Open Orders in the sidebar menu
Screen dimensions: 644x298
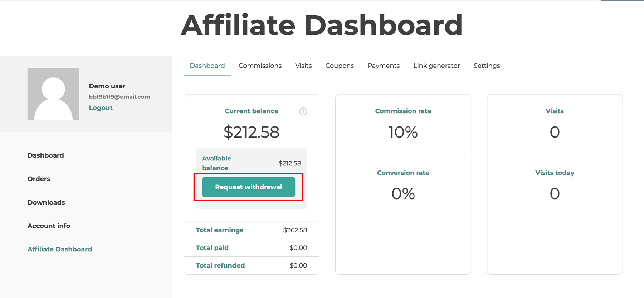(x=39, y=179)
